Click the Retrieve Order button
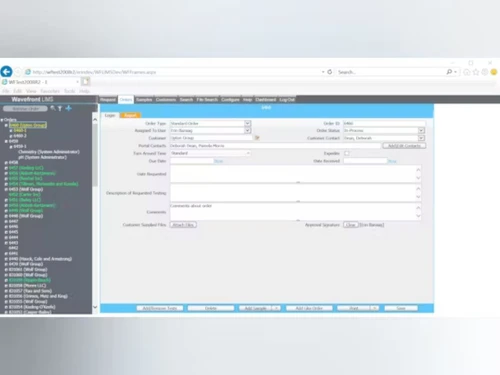Screen dimensions: 500x375 click(25, 109)
